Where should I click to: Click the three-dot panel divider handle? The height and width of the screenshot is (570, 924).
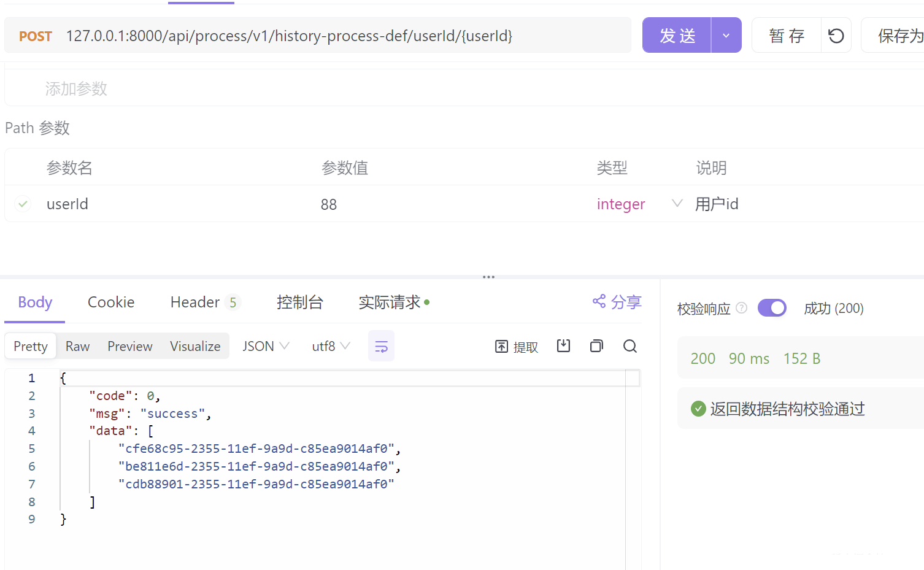coord(488,277)
